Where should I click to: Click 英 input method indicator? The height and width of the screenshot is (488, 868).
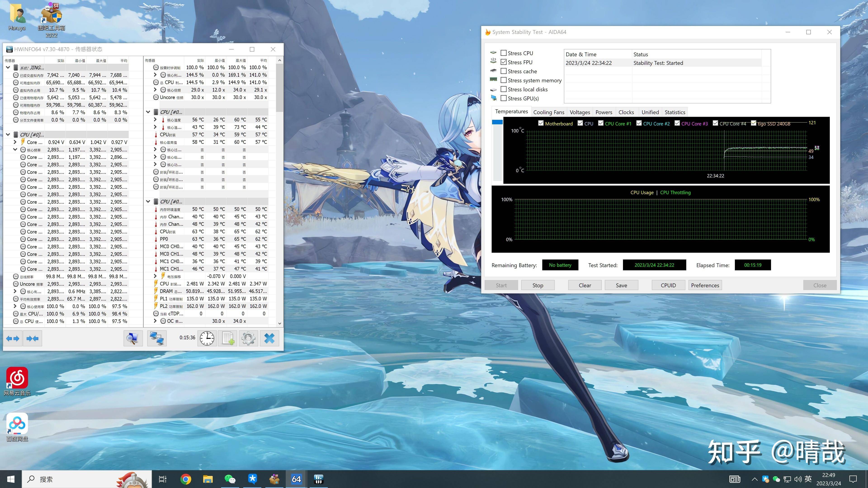point(808,479)
